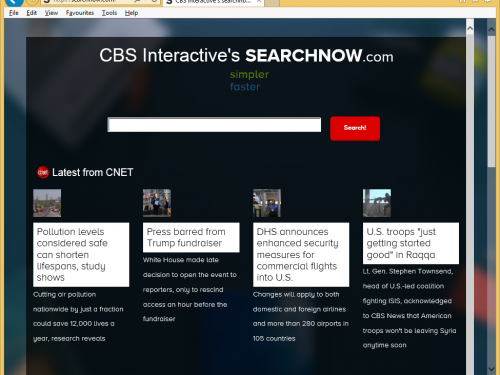Viewport: 500px width, 375px height.
Task: Open the Help menu
Action: (131, 13)
